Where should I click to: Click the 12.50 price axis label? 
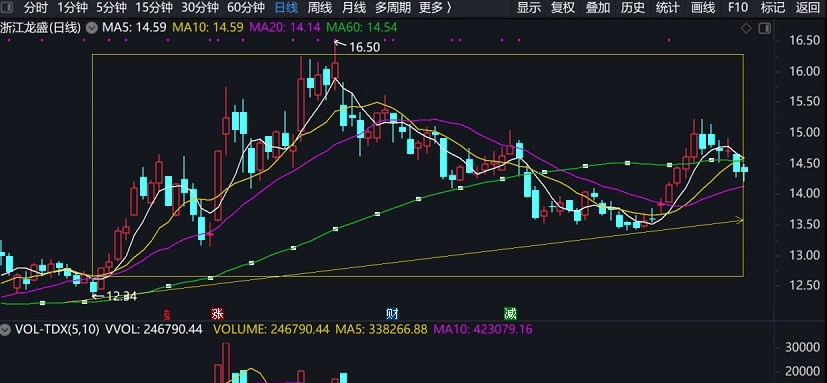click(804, 286)
